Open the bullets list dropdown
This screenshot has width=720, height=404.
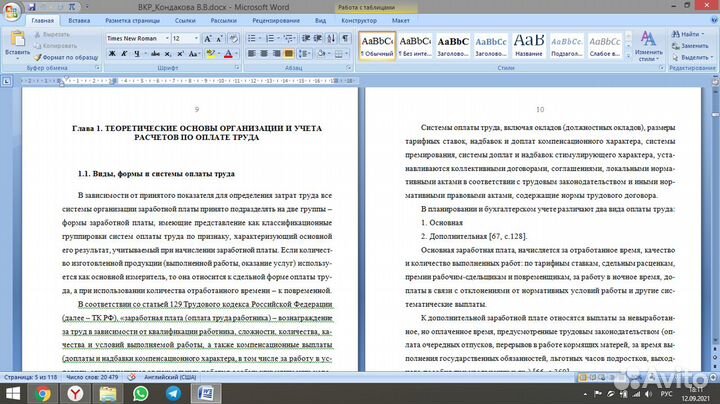pos(260,39)
